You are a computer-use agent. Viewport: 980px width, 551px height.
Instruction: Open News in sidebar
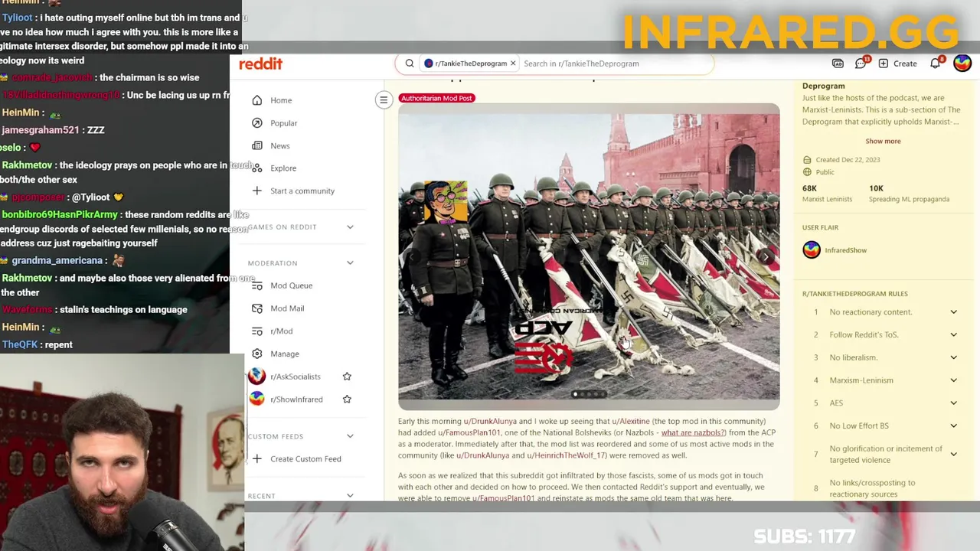click(279, 145)
